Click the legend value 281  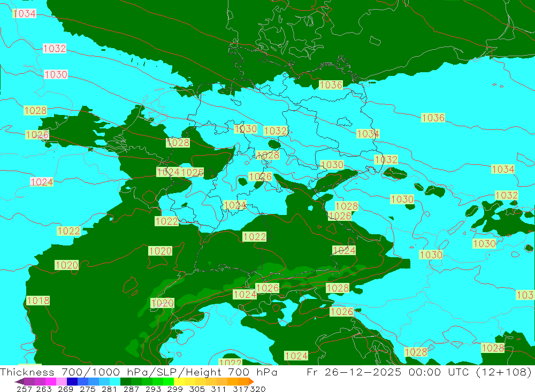(x=109, y=389)
